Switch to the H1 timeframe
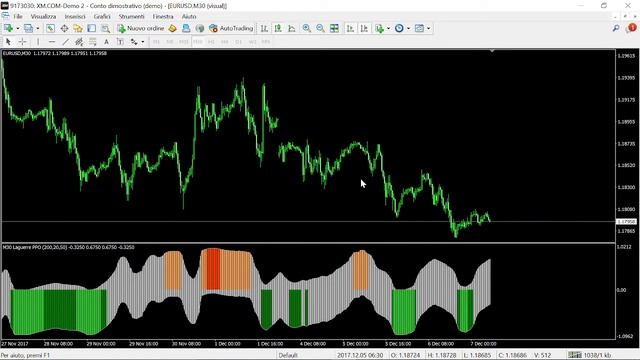The image size is (640, 360). 211,42
